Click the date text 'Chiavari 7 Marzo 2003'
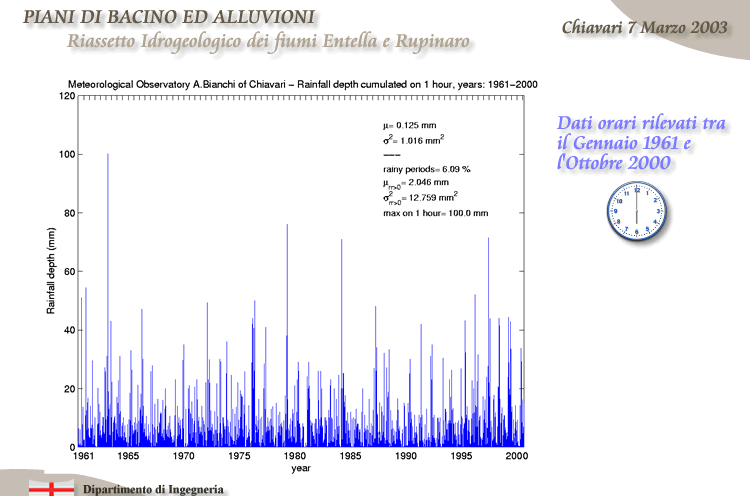The height and width of the screenshot is (496, 750). pyautogui.click(x=644, y=27)
